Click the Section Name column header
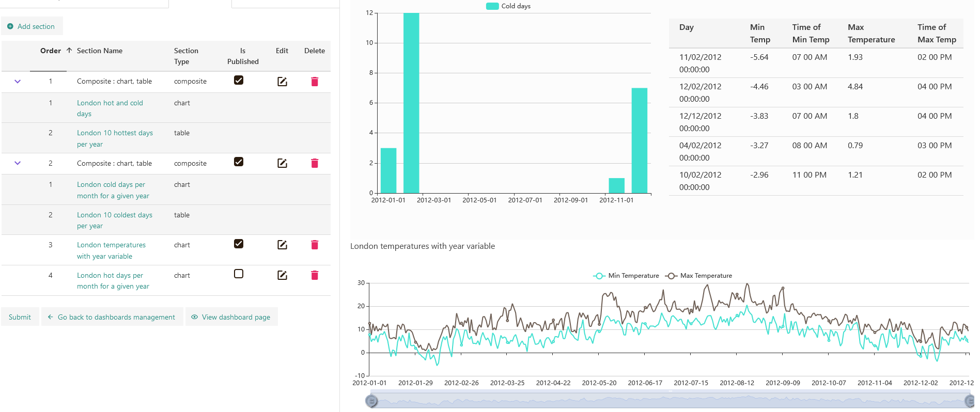 pyautogui.click(x=100, y=51)
